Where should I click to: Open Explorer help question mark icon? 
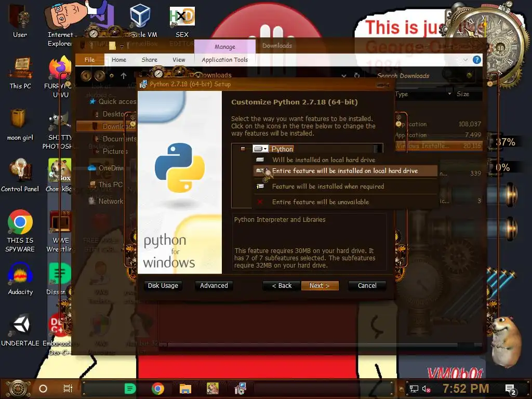coord(477,60)
